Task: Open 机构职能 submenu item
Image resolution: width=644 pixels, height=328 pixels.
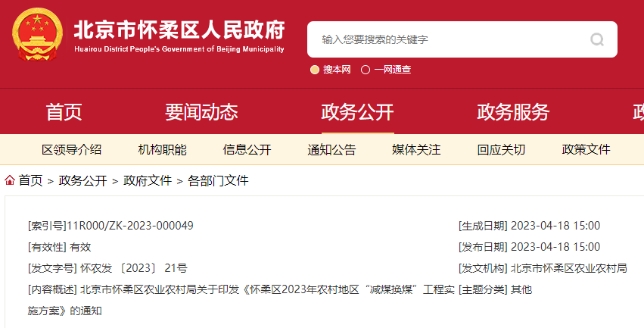Action: [x=162, y=149]
